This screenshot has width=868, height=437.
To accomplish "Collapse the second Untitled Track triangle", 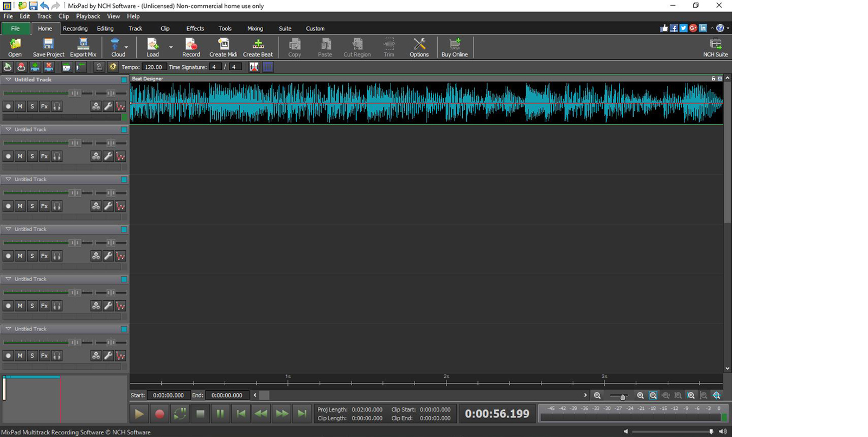I will 8,129.
